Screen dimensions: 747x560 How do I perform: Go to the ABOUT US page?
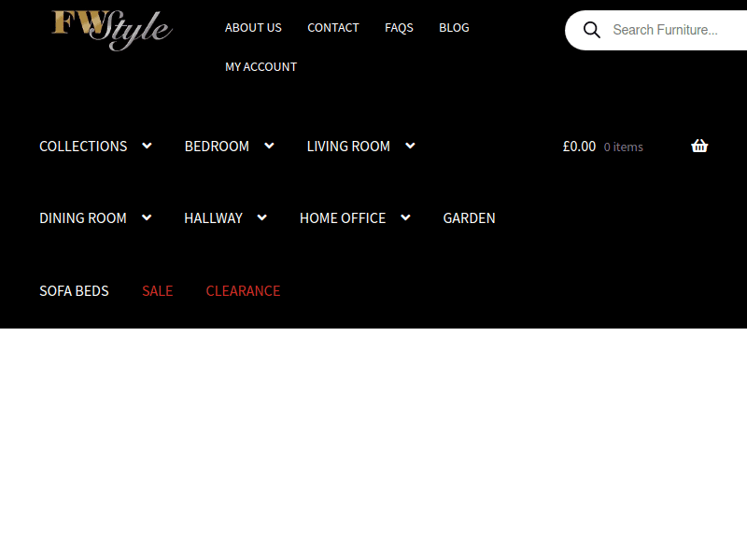click(x=253, y=27)
